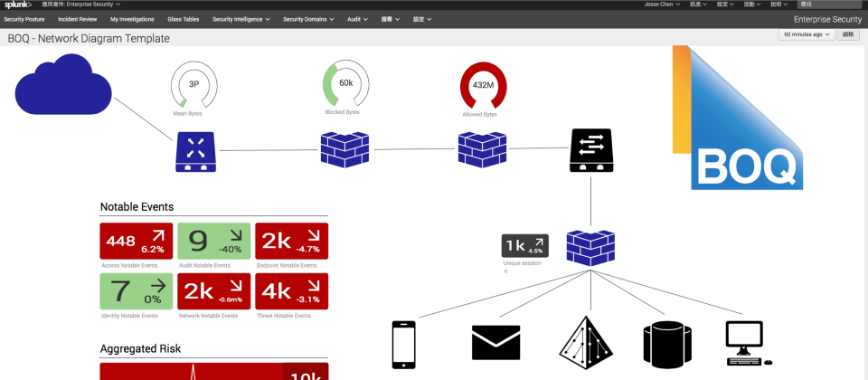Click the blue router icon
Image resolution: width=868 pixels, height=380 pixels.
click(195, 151)
